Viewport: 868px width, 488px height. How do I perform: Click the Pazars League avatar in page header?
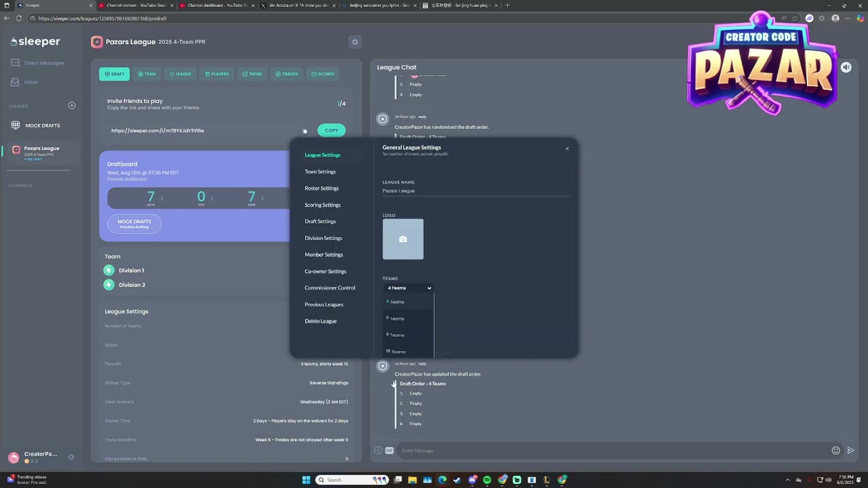(x=97, y=42)
